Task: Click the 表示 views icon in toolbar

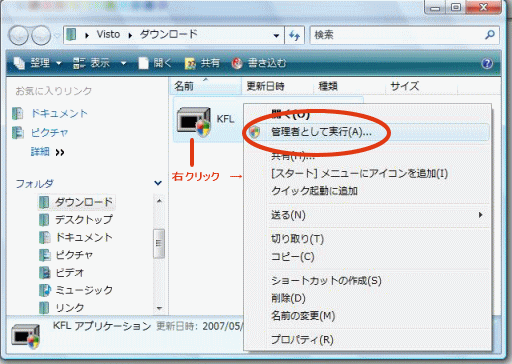Action: [x=79, y=63]
